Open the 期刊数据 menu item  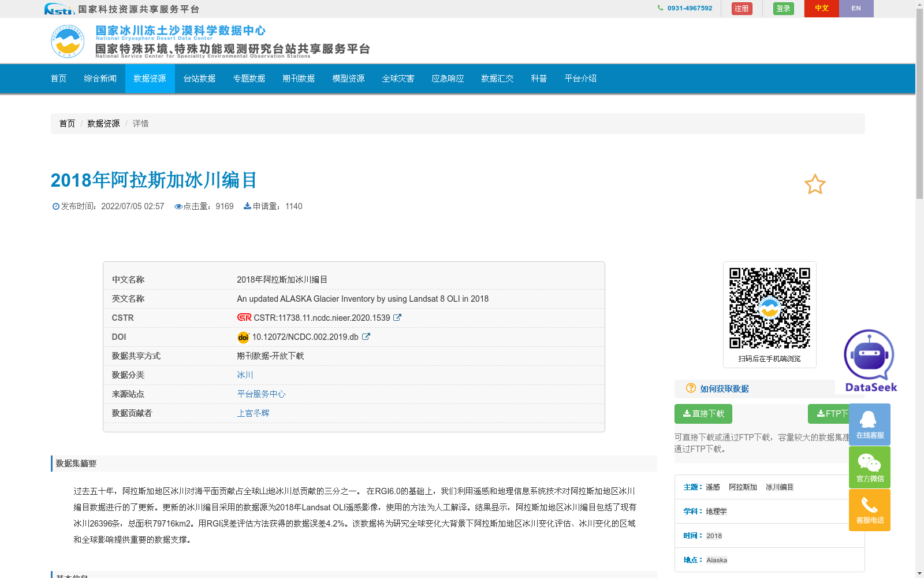point(299,79)
